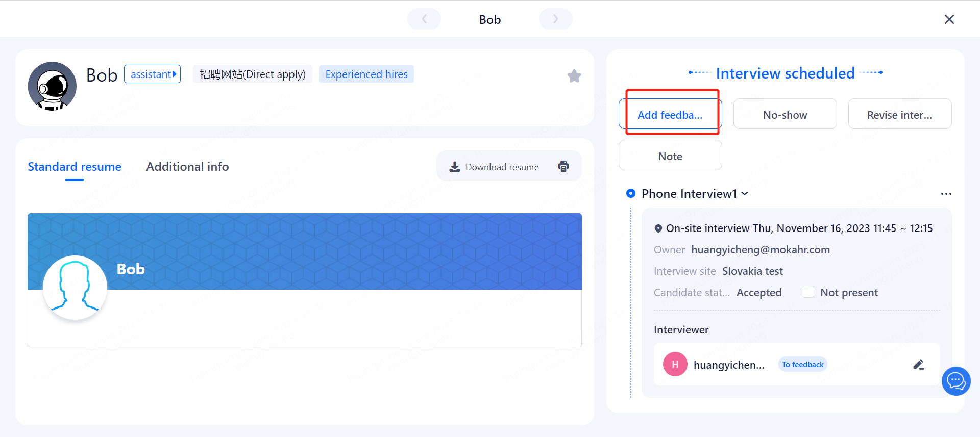Click the print resume icon

click(563, 166)
